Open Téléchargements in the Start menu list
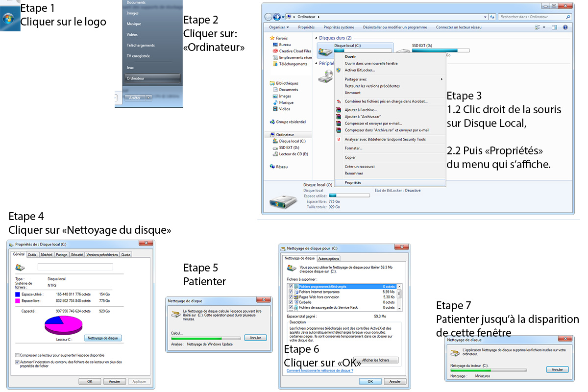The image size is (588, 392). coord(141,45)
